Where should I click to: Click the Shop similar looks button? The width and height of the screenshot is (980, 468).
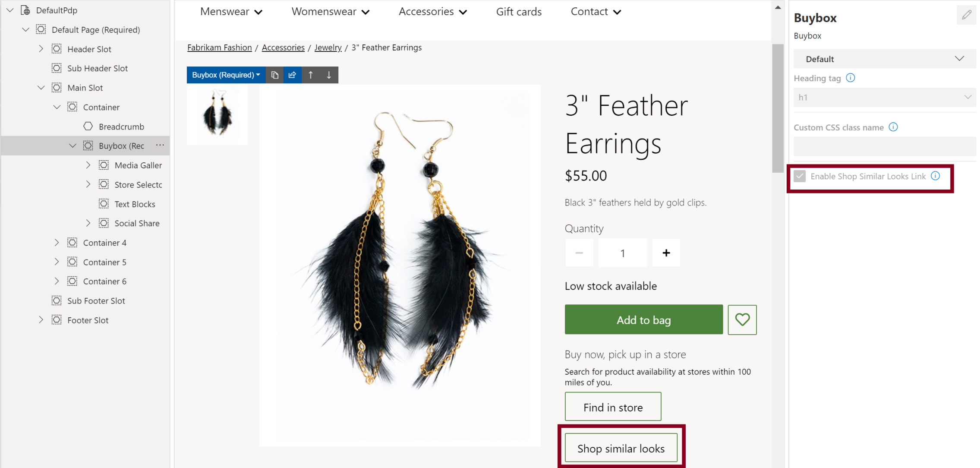620,447
